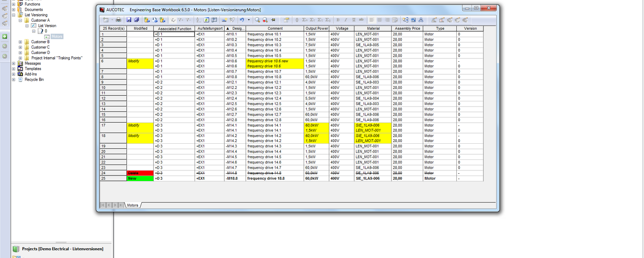The width and height of the screenshot is (644, 258).
Task: Expand the Customer C folder
Action: point(20,47)
